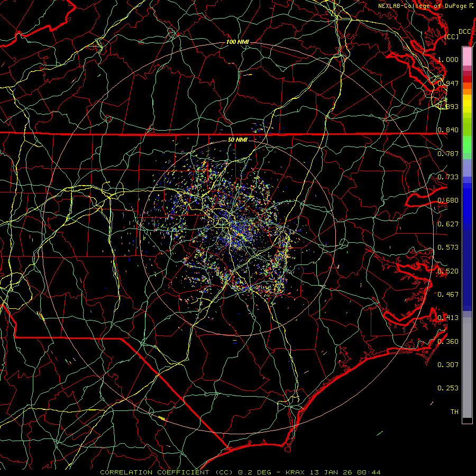Select the 0.893 scale value

coord(448,106)
